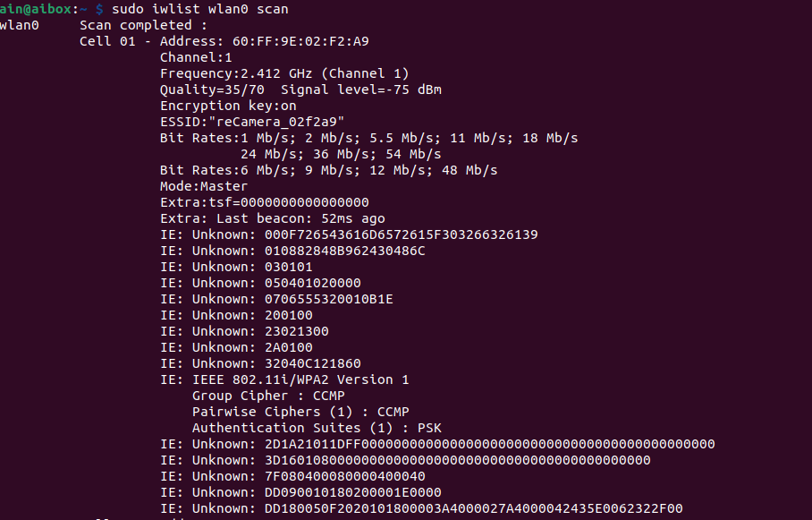Image resolution: width=812 pixels, height=520 pixels.
Task: Click the 'Last beacon: 52ms ago' text
Action: click(x=300, y=218)
